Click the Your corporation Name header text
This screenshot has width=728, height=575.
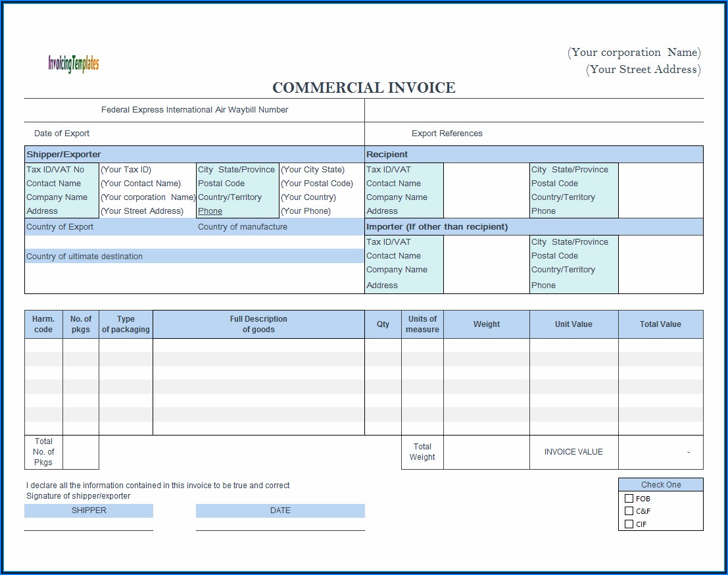[x=634, y=53]
